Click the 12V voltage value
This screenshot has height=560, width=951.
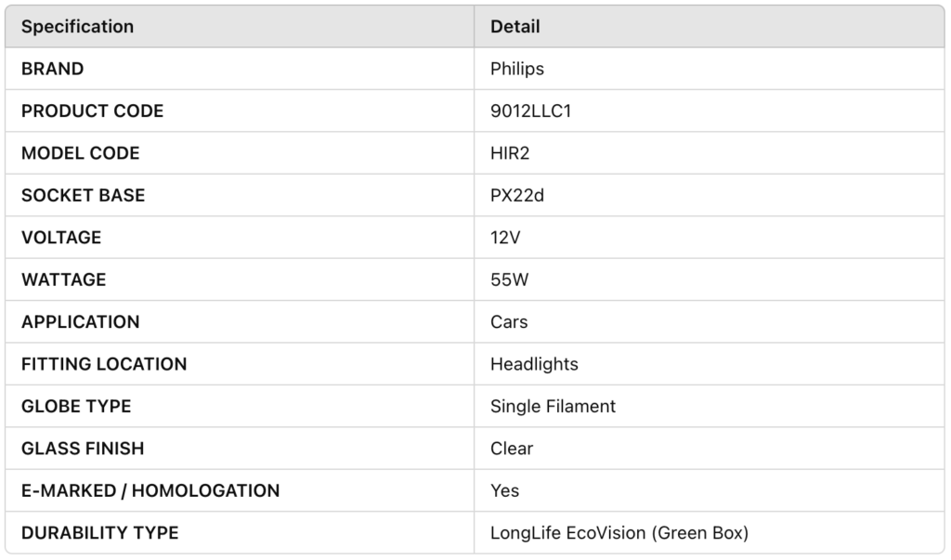[x=505, y=237]
